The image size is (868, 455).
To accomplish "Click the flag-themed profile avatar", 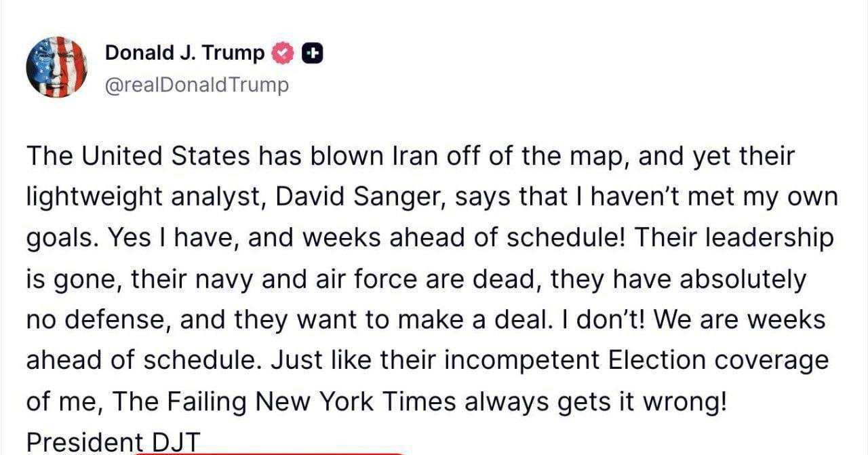I will point(57,67).
